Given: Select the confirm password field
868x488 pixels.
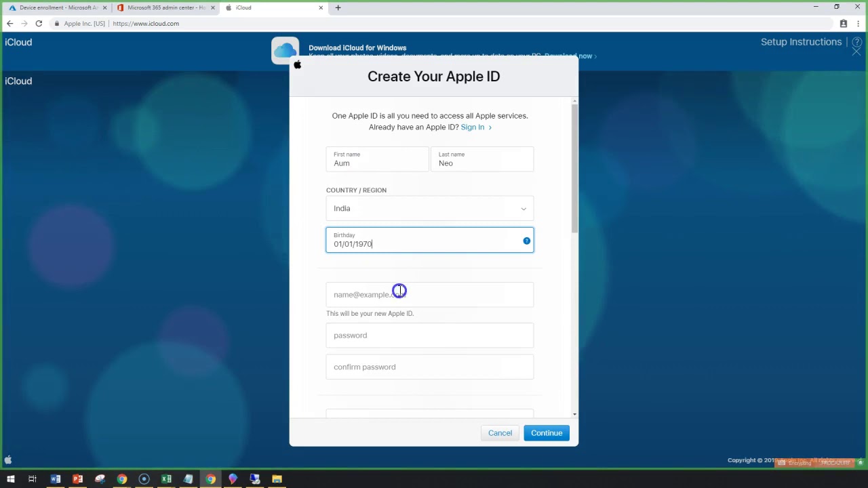Looking at the screenshot, I should coord(430,367).
